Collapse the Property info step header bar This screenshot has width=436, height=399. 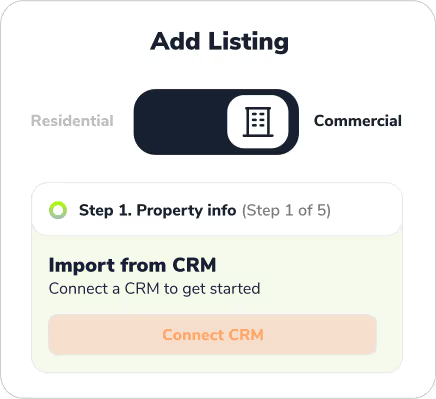point(217,209)
